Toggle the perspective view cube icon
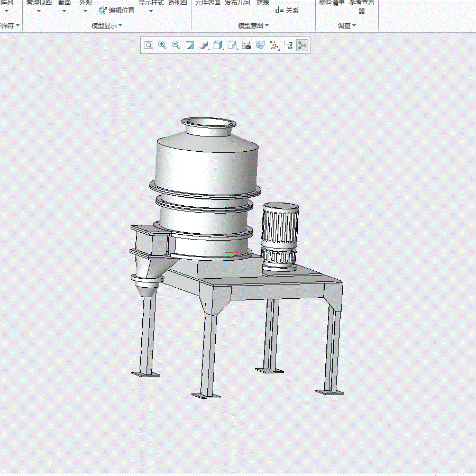Viewport: 476px width, 476px height. coord(260,45)
